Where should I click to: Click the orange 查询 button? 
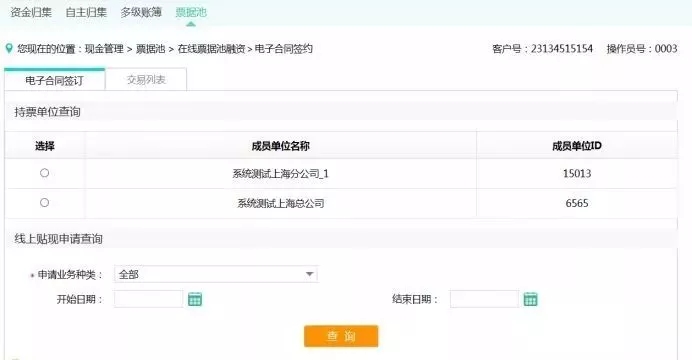pyautogui.click(x=341, y=336)
